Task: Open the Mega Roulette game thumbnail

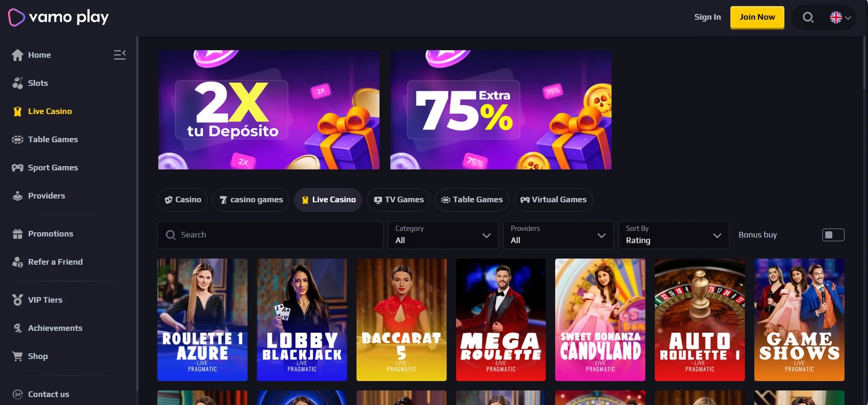Action: [x=501, y=320]
